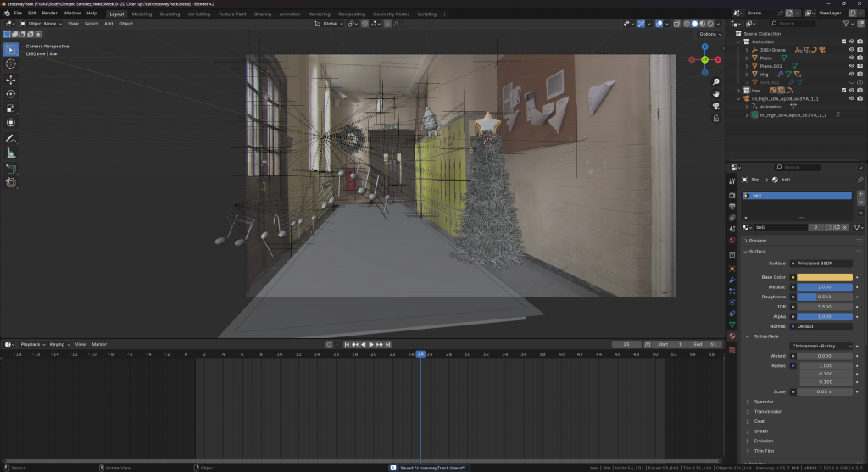Click the Base Color yellow swatch
Screen dimensions: 868x472
[824, 277]
